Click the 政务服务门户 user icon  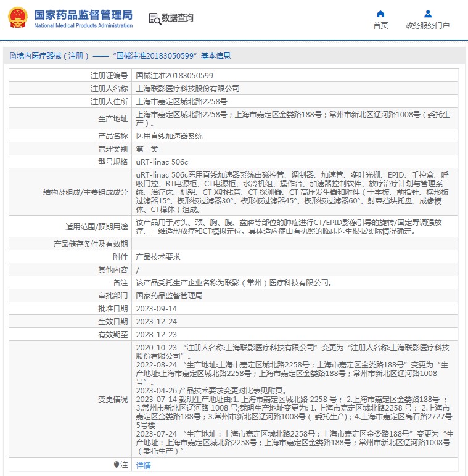point(428,14)
